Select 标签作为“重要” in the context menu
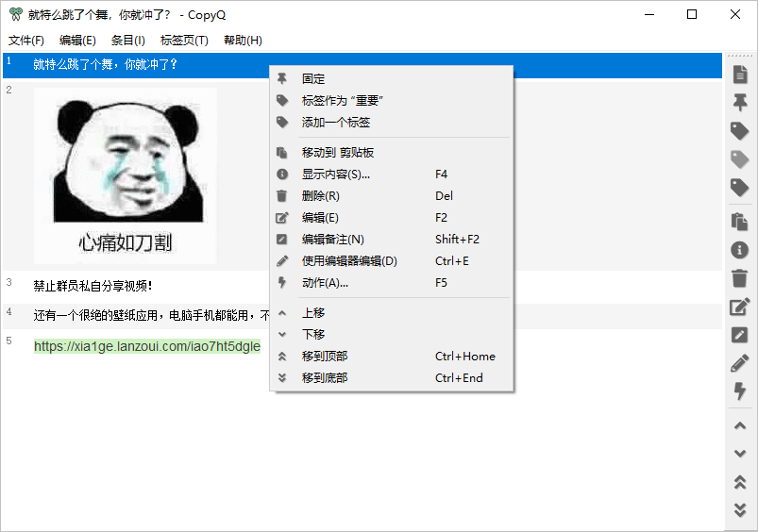The height and width of the screenshot is (532, 758). pos(392,101)
